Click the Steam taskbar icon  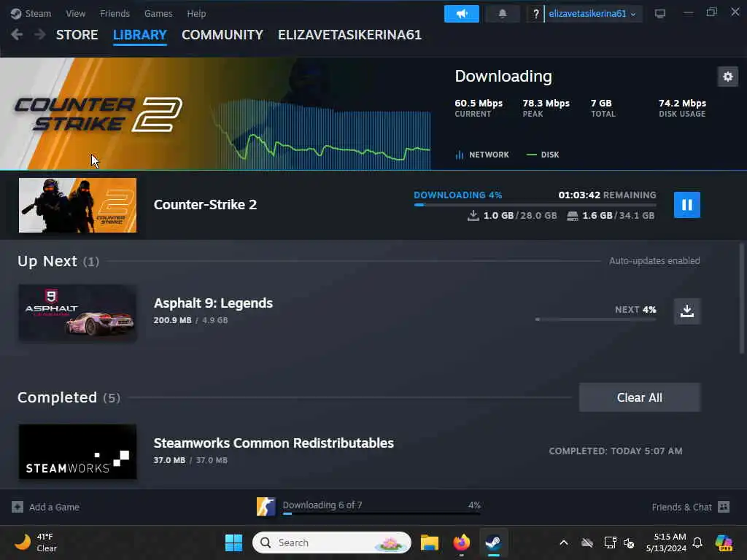(x=493, y=542)
